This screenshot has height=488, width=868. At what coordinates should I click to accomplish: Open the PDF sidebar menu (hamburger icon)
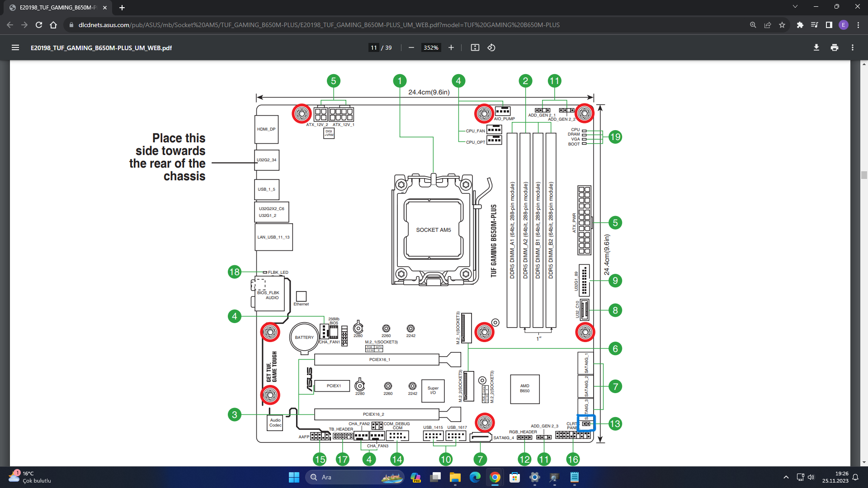click(x=15, y=47)
